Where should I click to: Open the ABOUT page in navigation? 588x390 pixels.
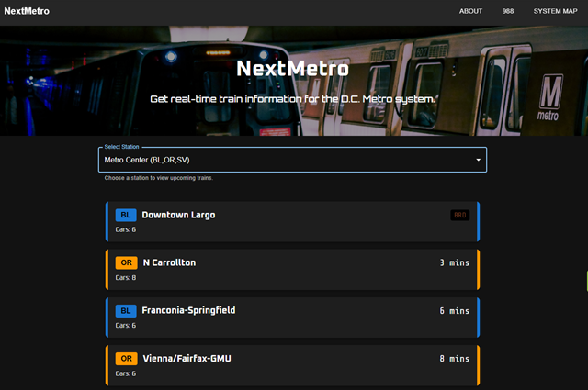click(x=470, y=12)
